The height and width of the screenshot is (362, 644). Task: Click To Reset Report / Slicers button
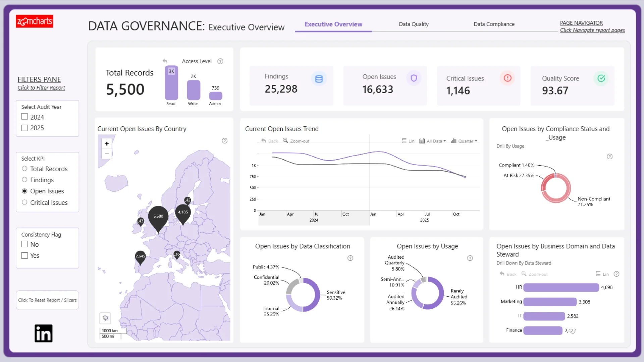pos(47,300)
